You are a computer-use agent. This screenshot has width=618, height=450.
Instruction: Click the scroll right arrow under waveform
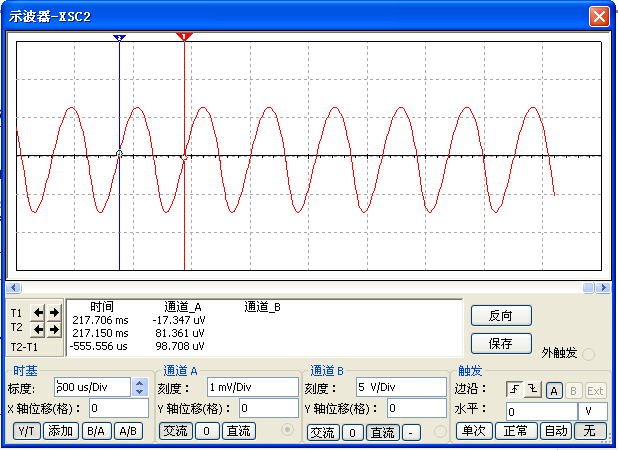point(603,288)
